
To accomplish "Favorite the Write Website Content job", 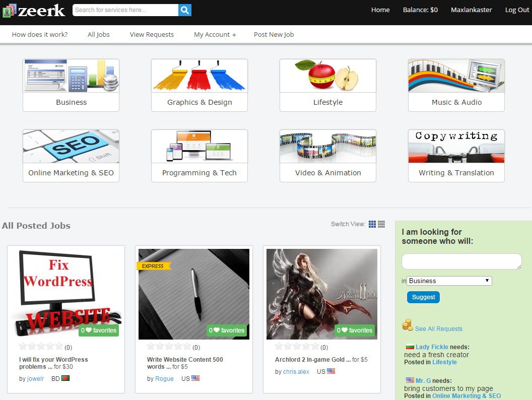I will click(x=227, y=330).
